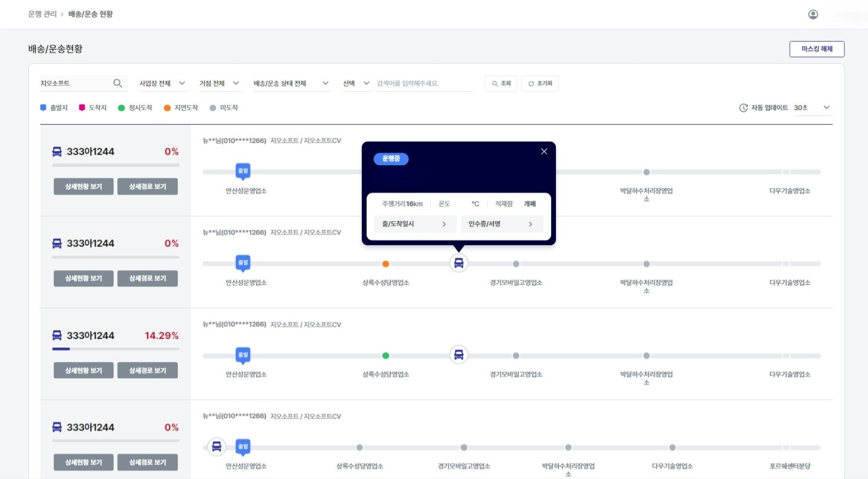This screenshot has width=868, height=479.
Task: Open the 배송/운송 상태 전체 dropdown
Action: tap(291, 83)
